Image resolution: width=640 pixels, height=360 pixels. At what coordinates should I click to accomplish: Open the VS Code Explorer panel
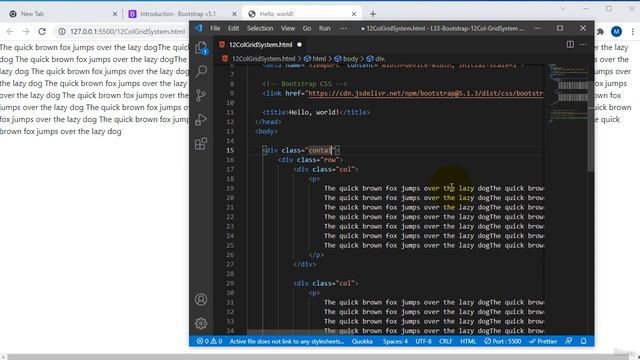point(201,48)
